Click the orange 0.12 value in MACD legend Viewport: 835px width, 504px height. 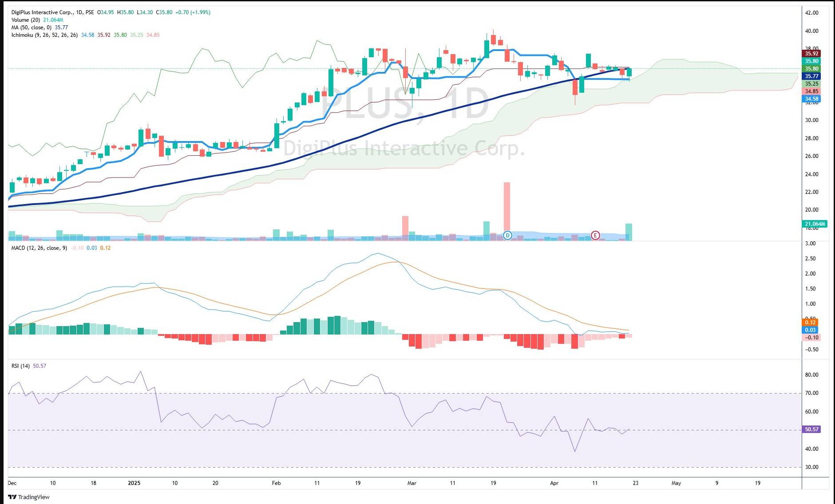(105, 248)
